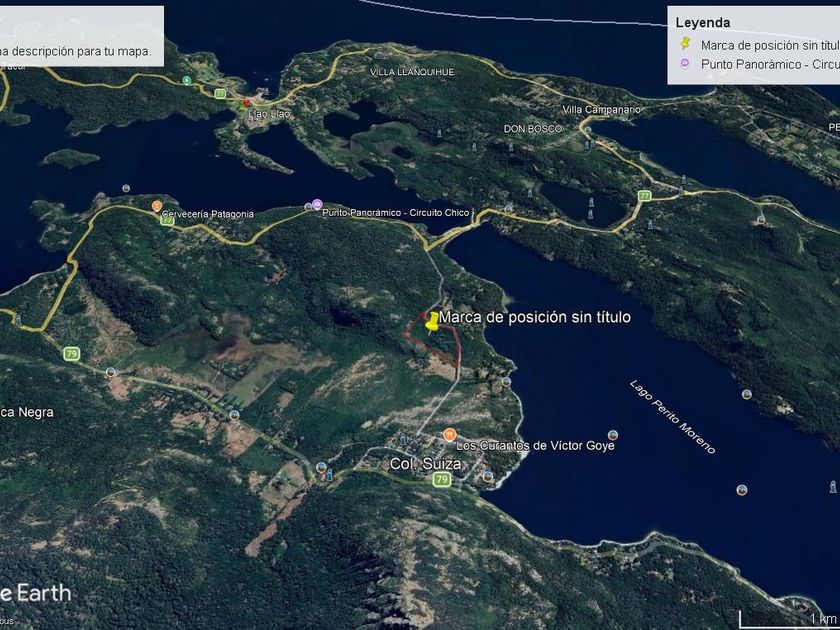Select the purple Punto Panorámico marker
The width and height of the screenshot is (840, 630).
pyautogui.click(x=317, y=204)
